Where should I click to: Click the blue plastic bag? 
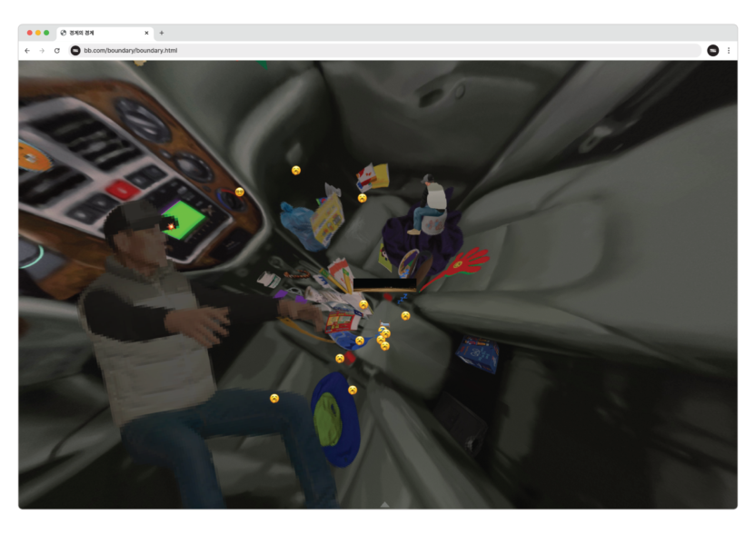pyautogui.click(x=295, y=222)
